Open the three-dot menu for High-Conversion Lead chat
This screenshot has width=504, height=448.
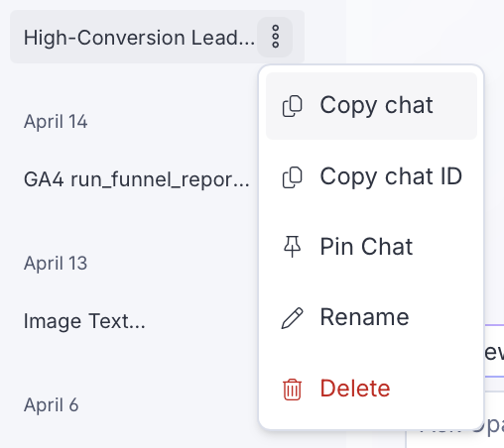[275, 37]
